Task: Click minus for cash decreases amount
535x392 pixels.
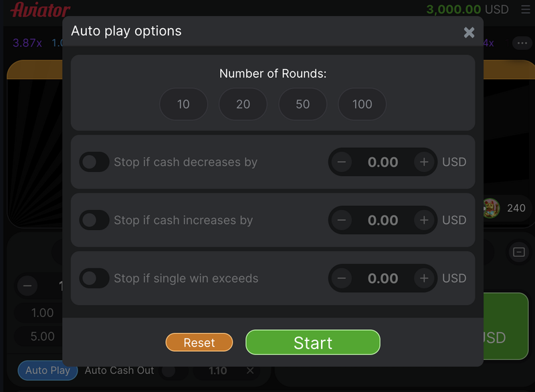Action: tap(342, 162)
